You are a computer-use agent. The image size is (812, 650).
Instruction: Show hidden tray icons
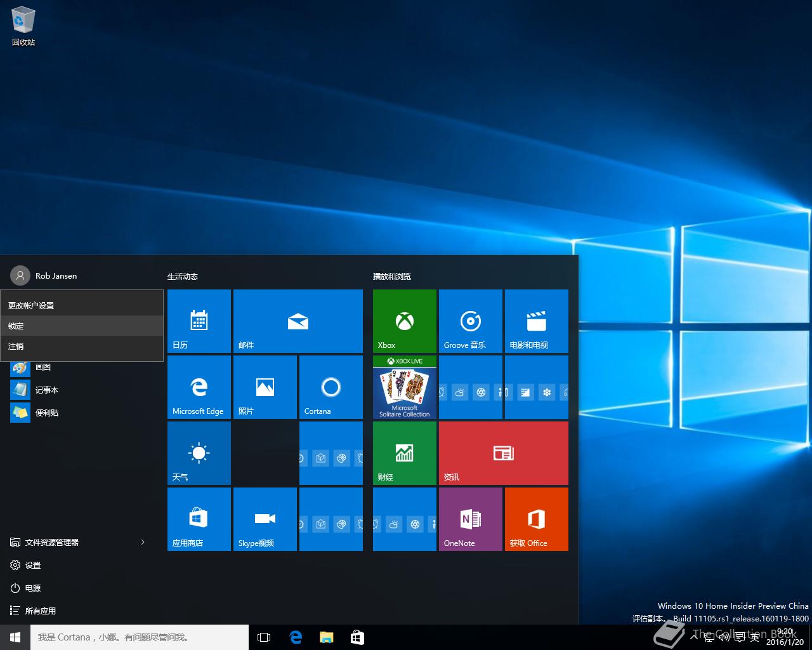point(694,637)
